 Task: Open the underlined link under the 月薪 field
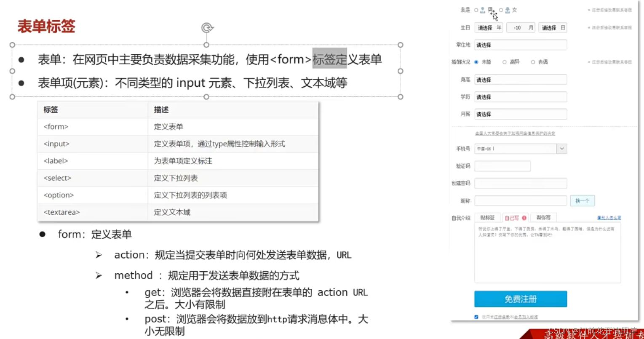(515, 133)
